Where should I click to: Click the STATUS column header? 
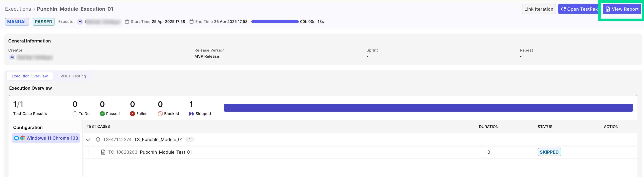pyautogui.click(x=545, y=127)
